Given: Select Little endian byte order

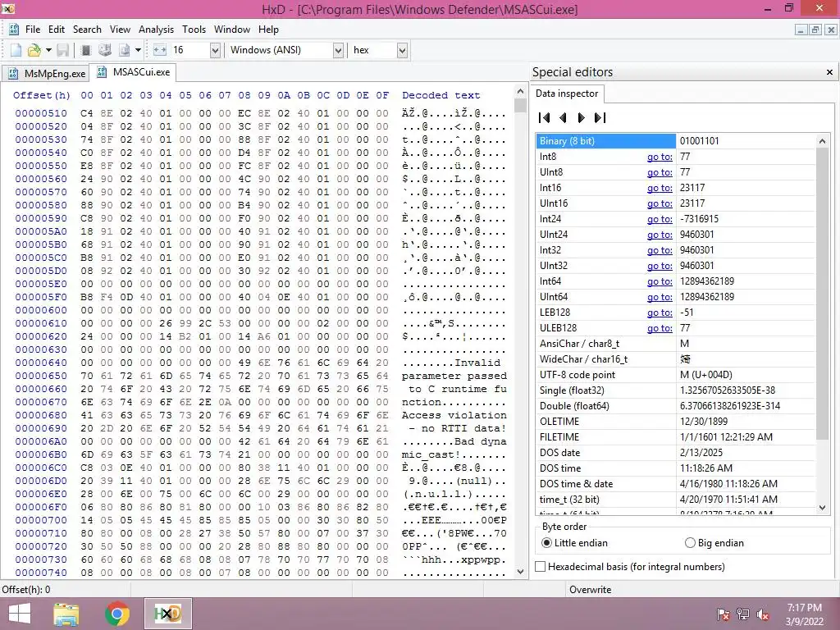Looking at the screenshot, I should pos(575,543).
